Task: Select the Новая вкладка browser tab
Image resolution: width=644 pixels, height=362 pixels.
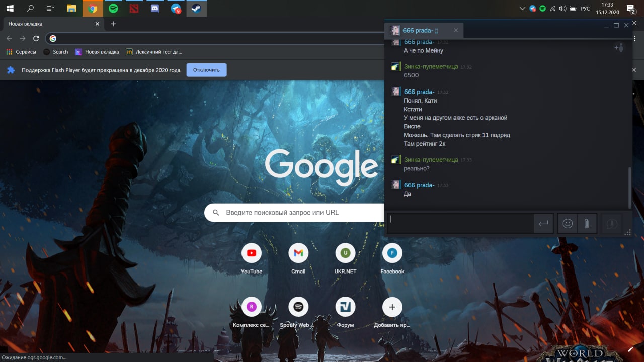Action: tap(52, 24)
